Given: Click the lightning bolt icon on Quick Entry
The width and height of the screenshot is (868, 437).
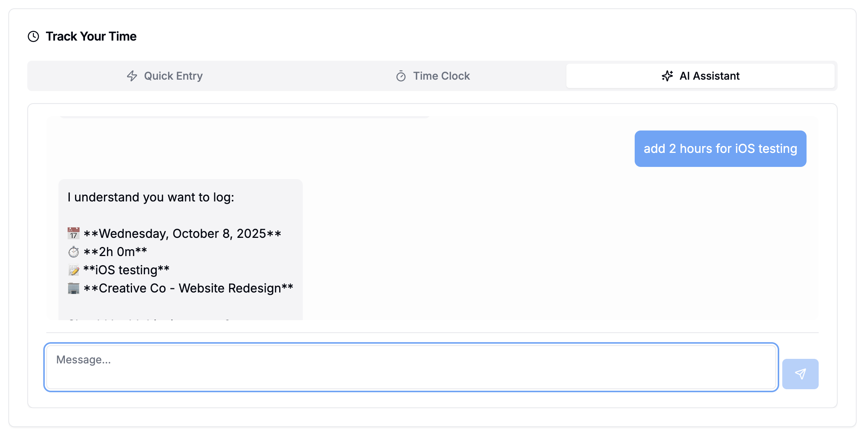Looking at the screenshot, I should [132, 76].
